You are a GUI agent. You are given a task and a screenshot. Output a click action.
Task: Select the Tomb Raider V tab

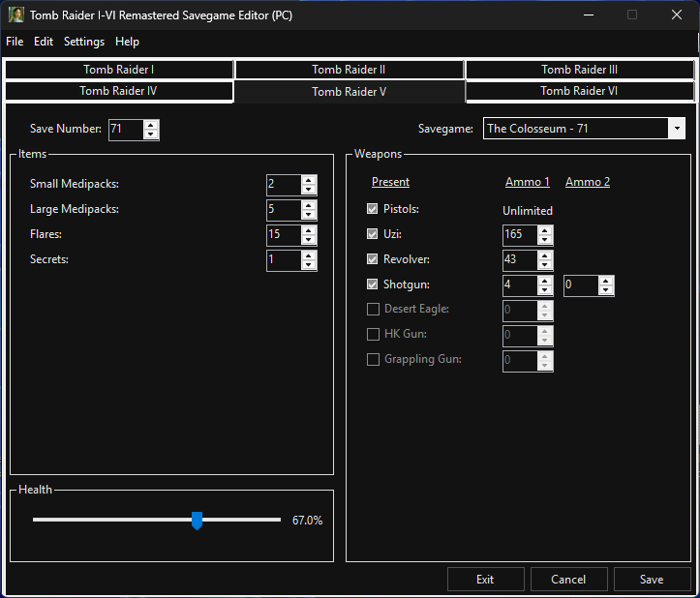[350, 92]
